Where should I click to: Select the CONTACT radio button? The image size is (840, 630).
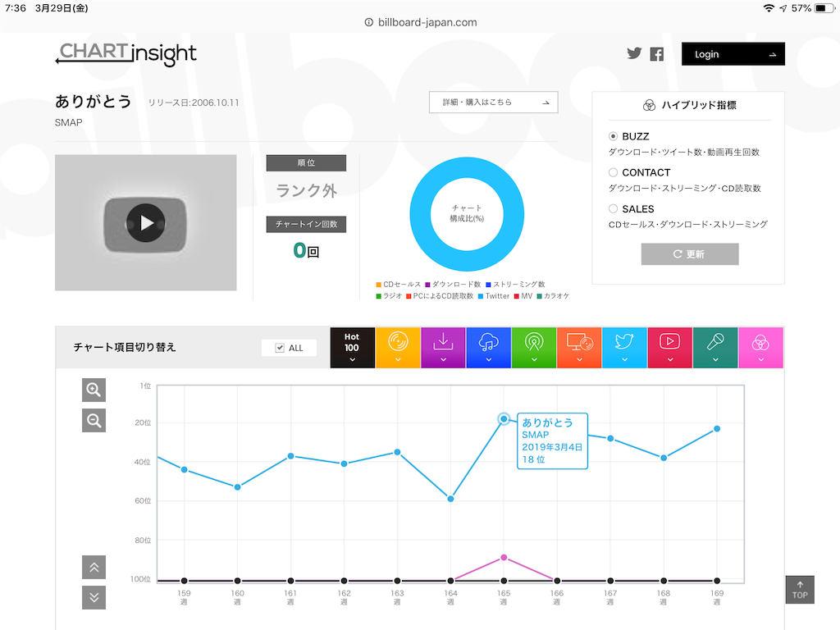pos(614,172)
